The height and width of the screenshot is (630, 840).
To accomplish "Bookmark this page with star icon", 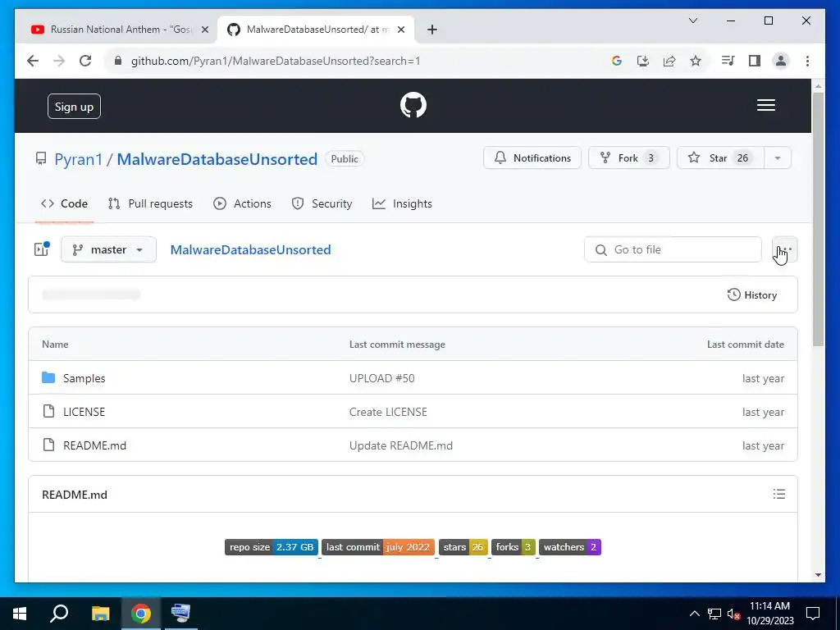I will pyautogui.click(x=696, y=61).
